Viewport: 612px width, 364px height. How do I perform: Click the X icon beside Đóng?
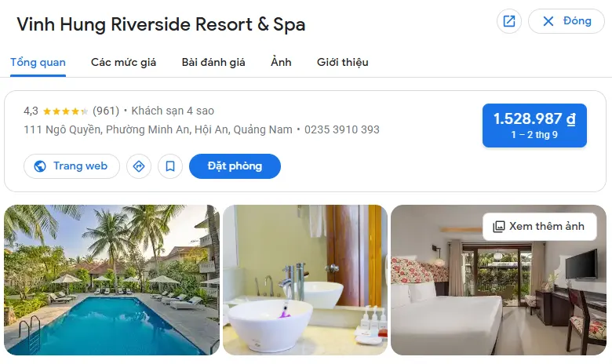548,21
